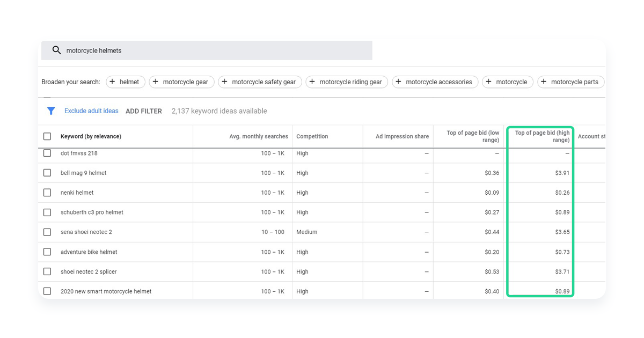
Task: Check the 'nenki helmet' row checkbox
Action: tap(47, 193)
